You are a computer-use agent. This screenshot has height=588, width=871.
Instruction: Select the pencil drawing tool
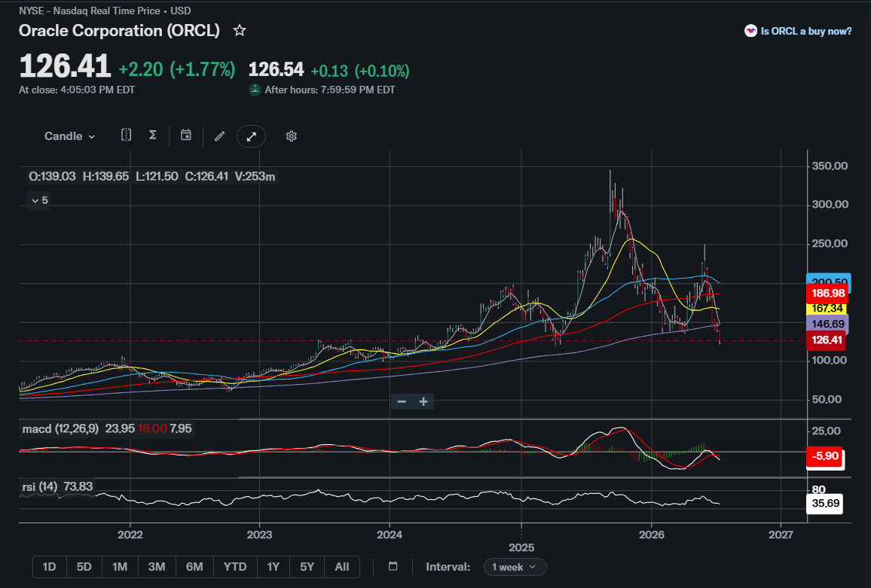[220, 136]
